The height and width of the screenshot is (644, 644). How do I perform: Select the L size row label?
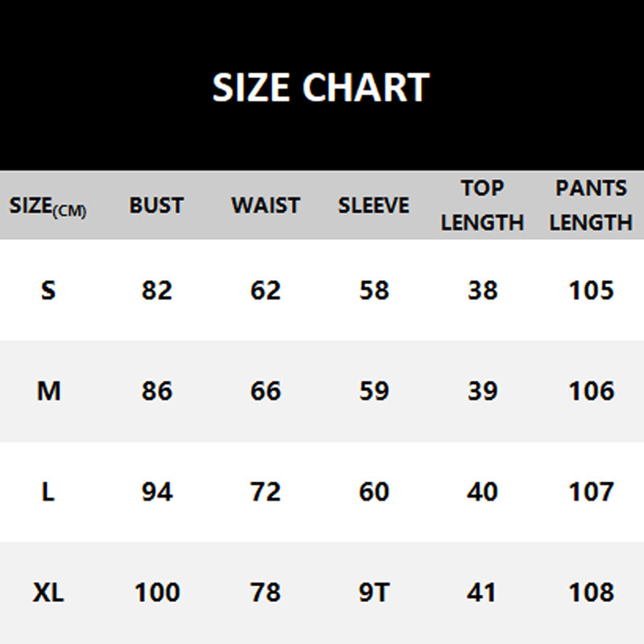point(48,492)
